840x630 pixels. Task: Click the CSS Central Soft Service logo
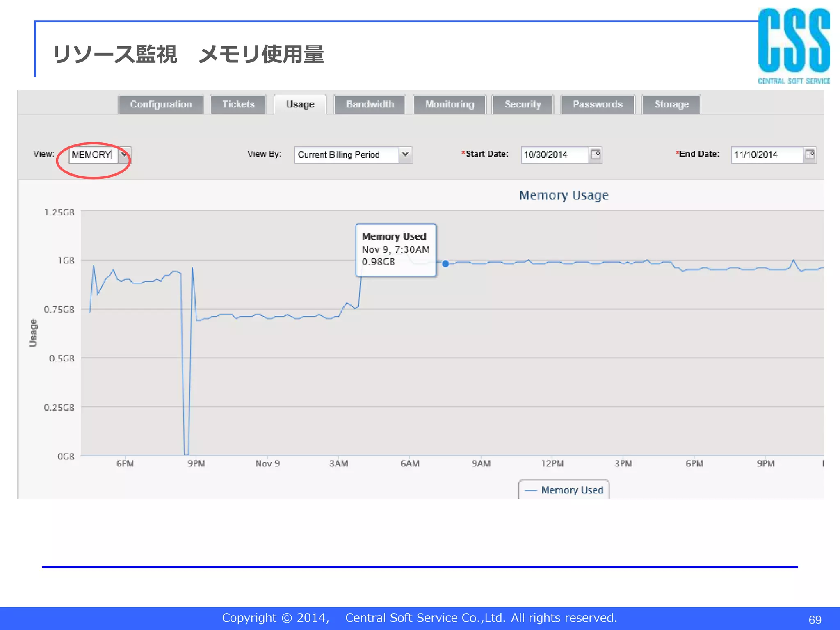tap(794, 46)
